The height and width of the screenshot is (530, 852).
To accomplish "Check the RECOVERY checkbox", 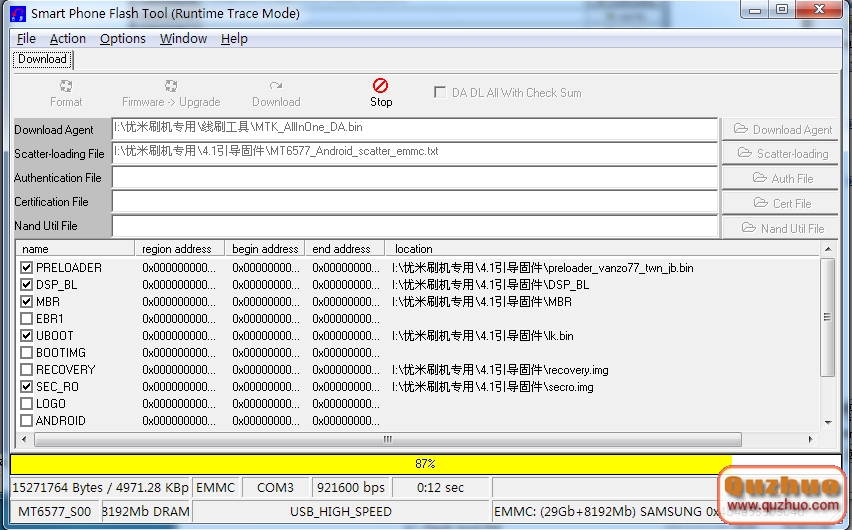I will point(26,370).
